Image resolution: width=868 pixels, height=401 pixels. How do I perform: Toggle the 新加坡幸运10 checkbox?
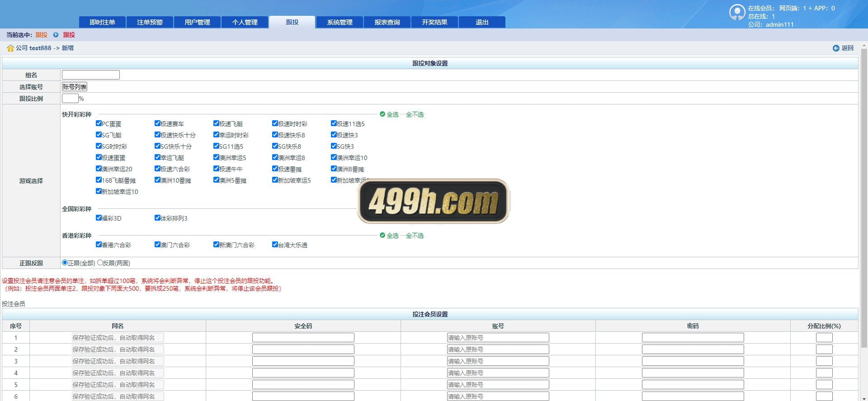click(99, 191)
